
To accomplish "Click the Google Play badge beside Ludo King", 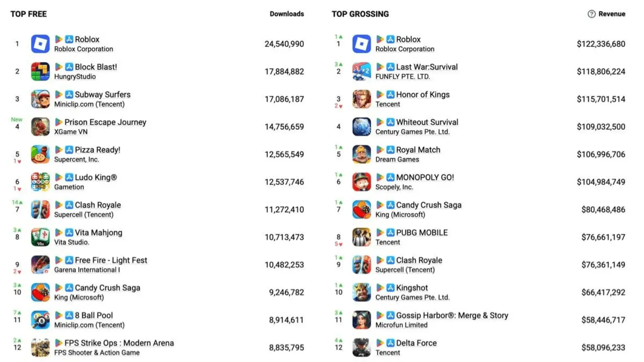I will (x=59, y=177).
